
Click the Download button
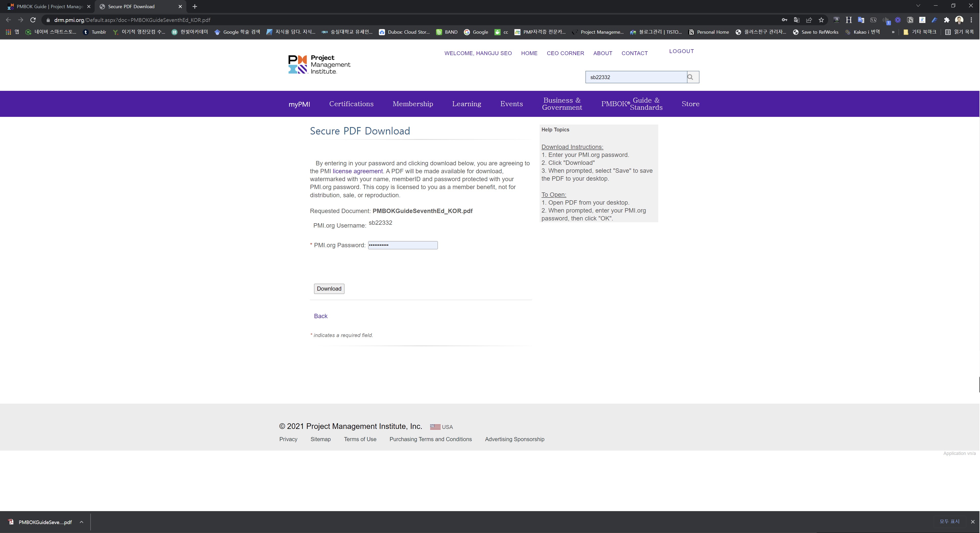[329, 289]
